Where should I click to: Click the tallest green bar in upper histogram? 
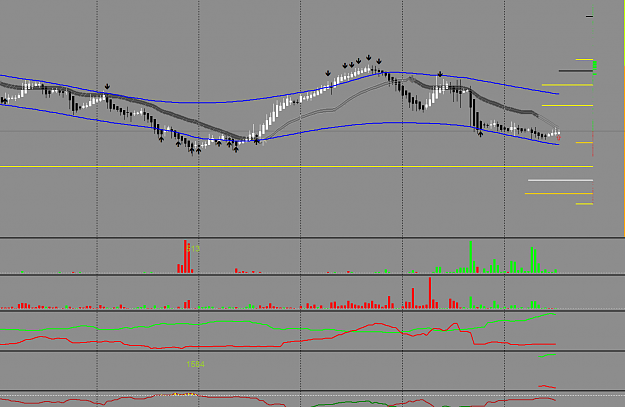pos(471,257)
